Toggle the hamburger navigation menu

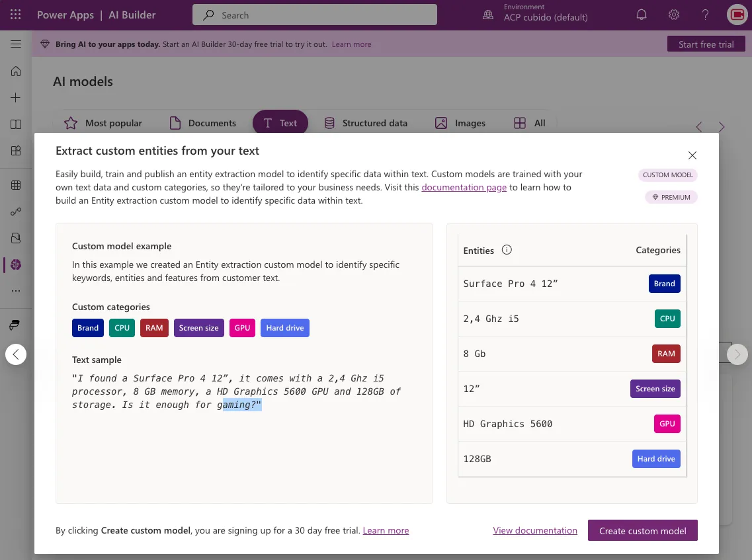16,44
